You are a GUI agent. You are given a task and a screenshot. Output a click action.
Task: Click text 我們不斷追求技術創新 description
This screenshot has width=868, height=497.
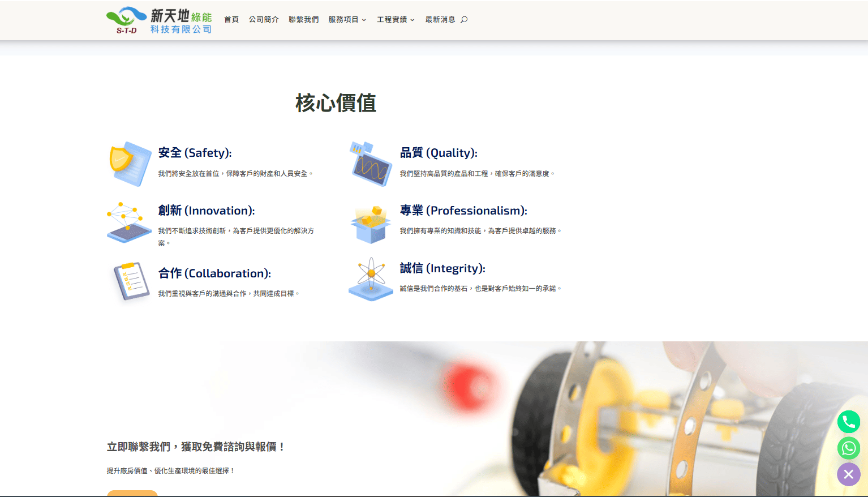click(x=236, y=237)
